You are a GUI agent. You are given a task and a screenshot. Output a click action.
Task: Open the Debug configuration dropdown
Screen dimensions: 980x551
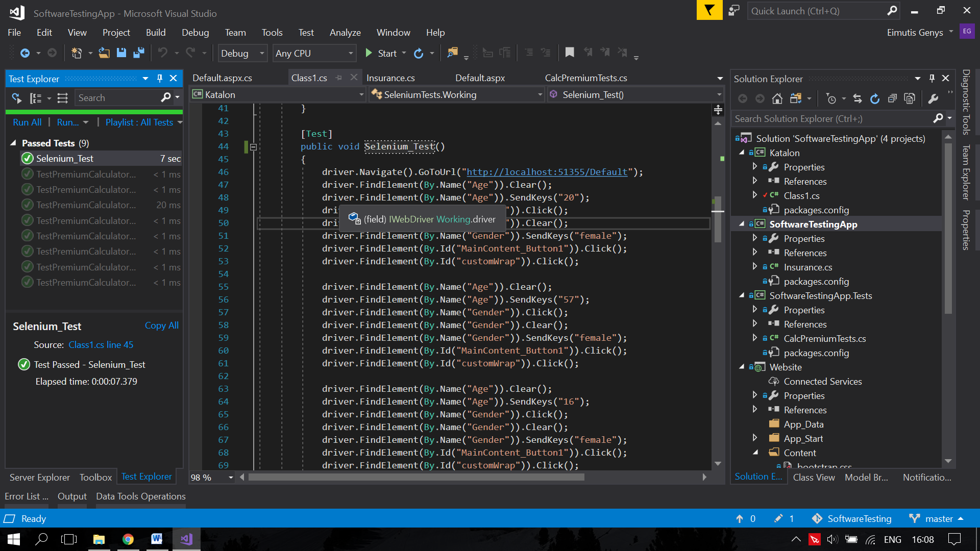242,53
